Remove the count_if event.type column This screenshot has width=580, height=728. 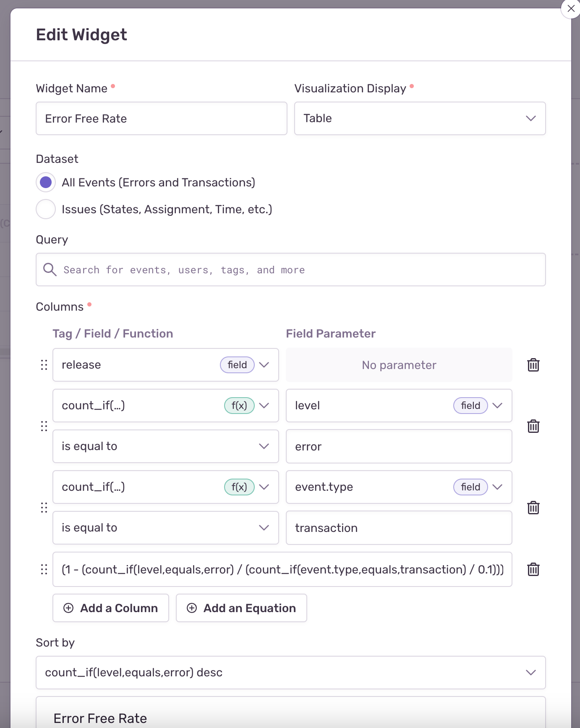[x=533, y=508]
